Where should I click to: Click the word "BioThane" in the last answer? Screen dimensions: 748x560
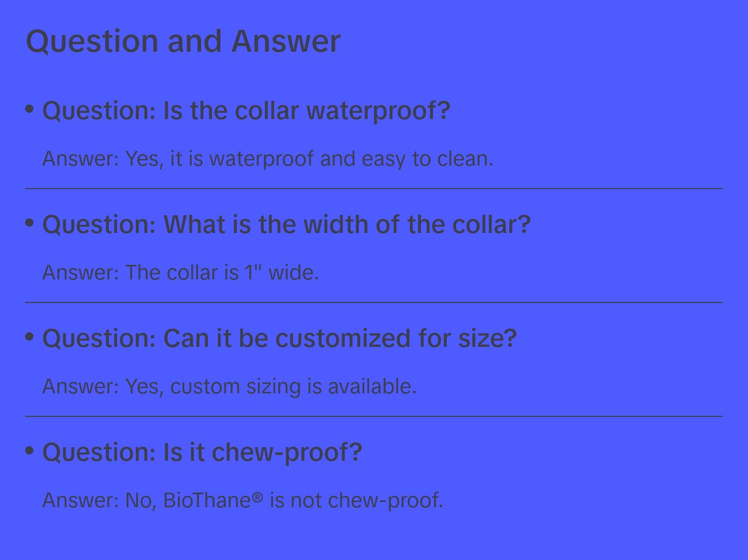coord(207,500)
